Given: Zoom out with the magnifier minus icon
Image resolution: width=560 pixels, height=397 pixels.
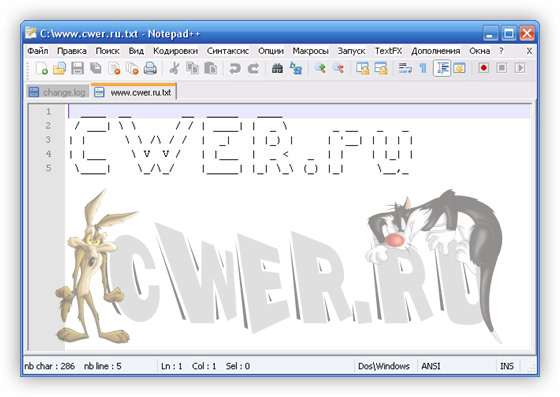Looking at the screenshot, I should tap(338, 68).
